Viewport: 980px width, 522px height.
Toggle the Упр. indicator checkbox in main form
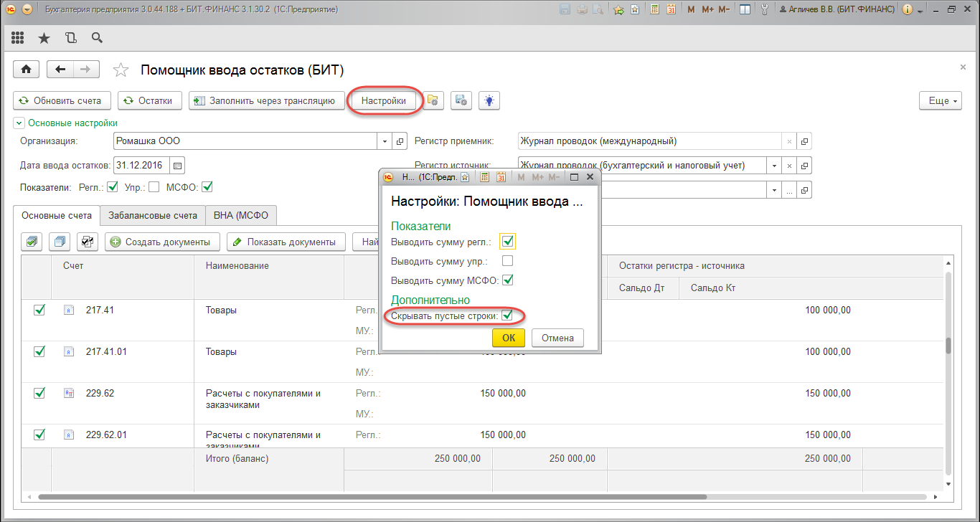coord(154,187)
